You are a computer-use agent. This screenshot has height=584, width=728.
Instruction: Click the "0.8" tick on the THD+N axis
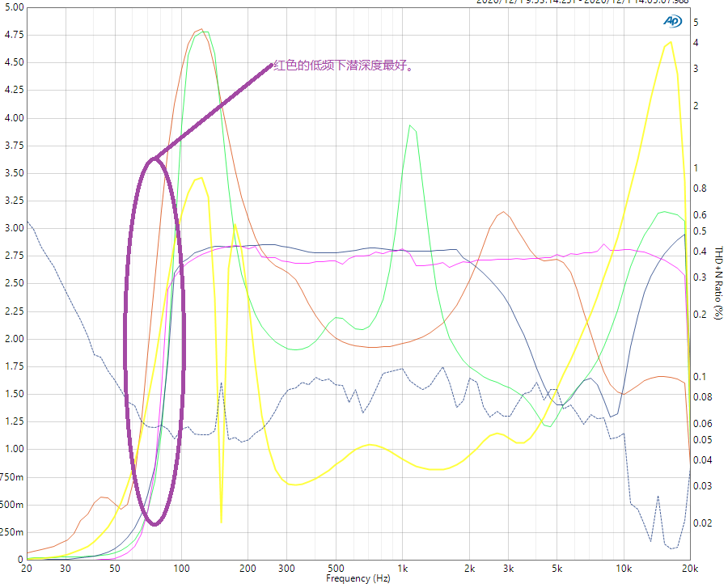point(700,188)
